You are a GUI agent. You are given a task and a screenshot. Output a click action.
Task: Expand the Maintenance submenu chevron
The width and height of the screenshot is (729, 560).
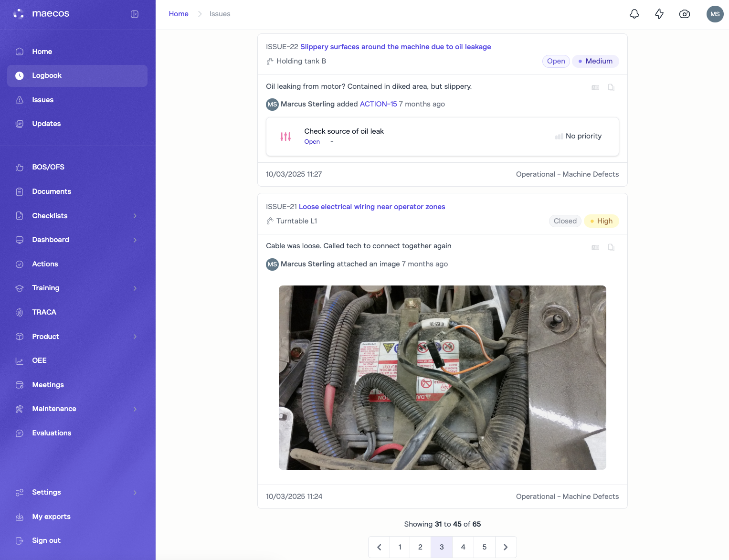click(x=135, y=409)
